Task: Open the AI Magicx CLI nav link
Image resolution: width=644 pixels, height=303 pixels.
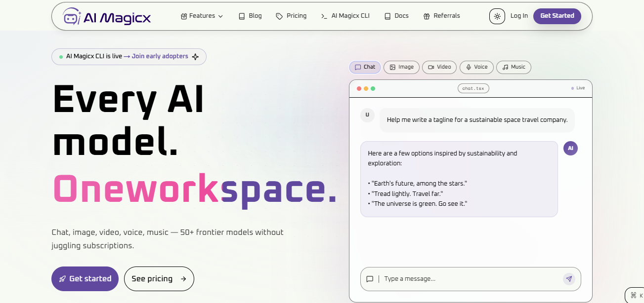Action: [x=345, y=16]
